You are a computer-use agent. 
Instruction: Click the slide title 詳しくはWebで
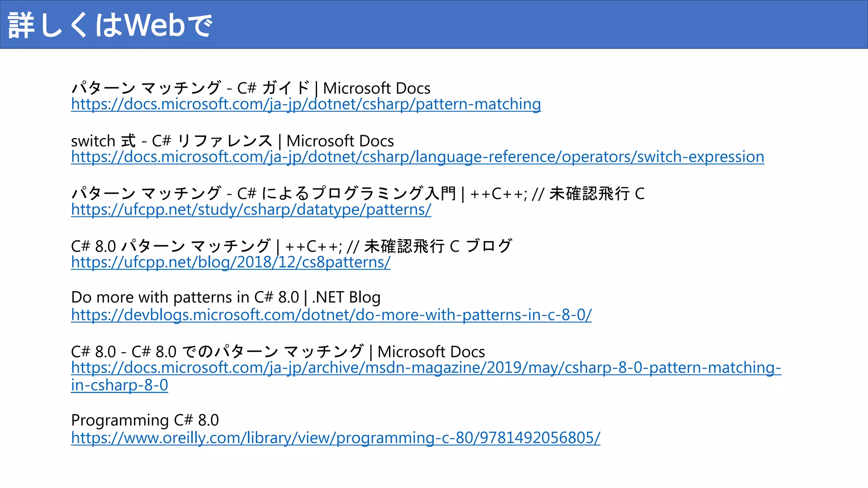click(x=110, y=25)
